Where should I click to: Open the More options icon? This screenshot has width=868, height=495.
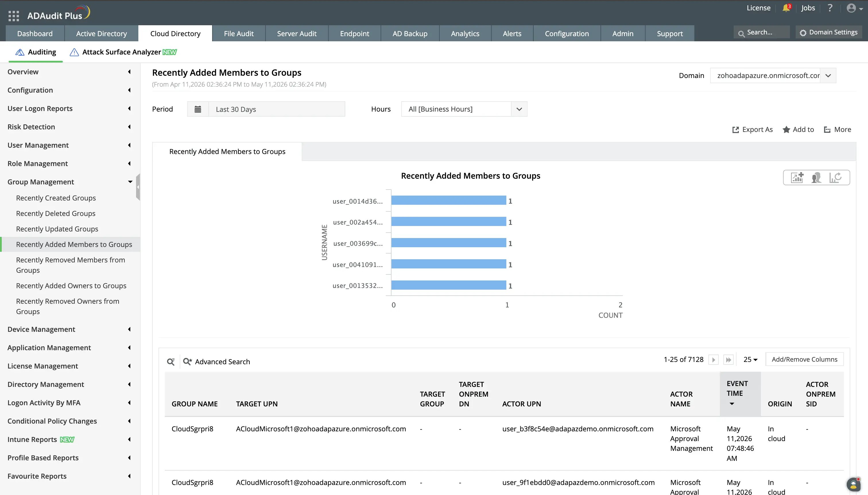click(827, 130)
